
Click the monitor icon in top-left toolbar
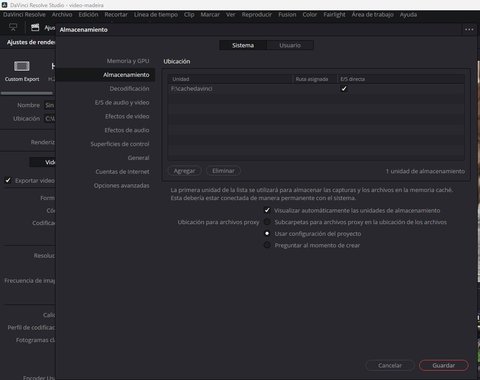point(13,27)
